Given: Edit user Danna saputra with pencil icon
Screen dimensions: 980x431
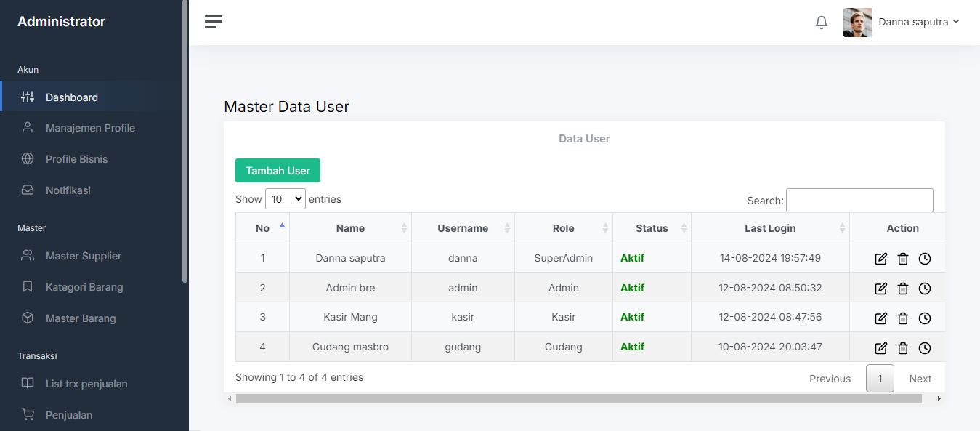Looking at the screenshot, I should 880,259.
